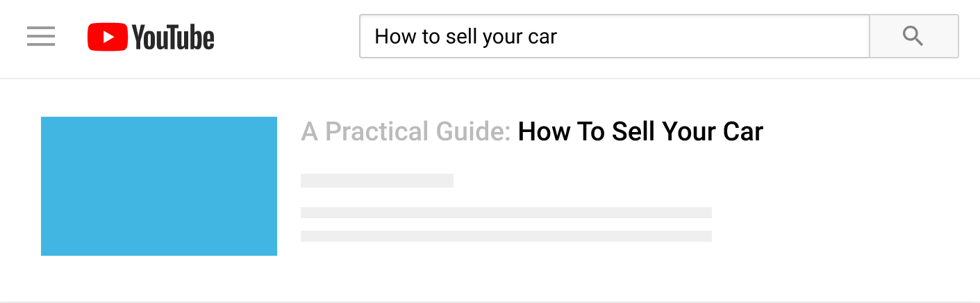
Task: Click the second long description placeholder line
Action: (x=506, y=236)
